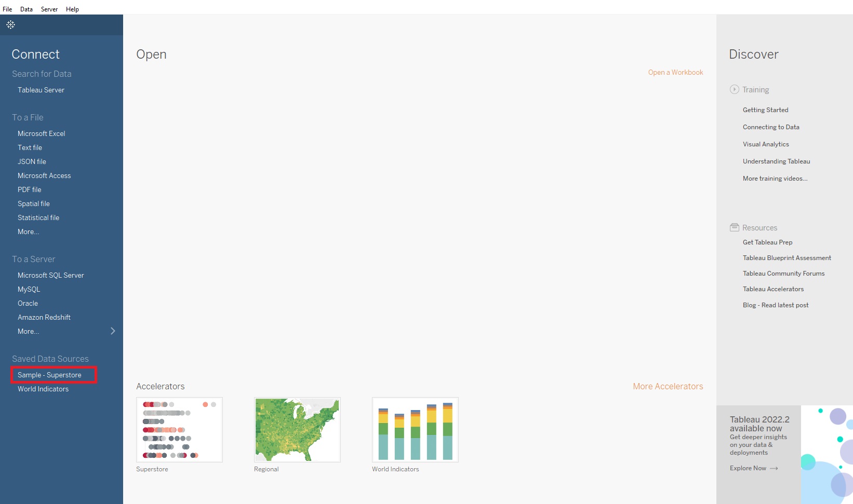Click the Tableau logo icon in header
Image resolution: width=853 pixels, height=504 pixels.
coord(10,25)
